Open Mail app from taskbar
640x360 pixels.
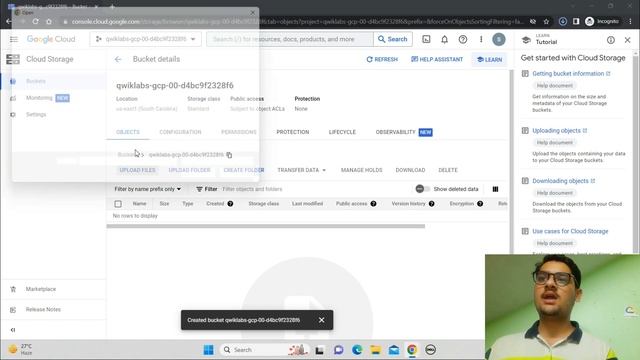pyautogui.click(x=394, y=350)
